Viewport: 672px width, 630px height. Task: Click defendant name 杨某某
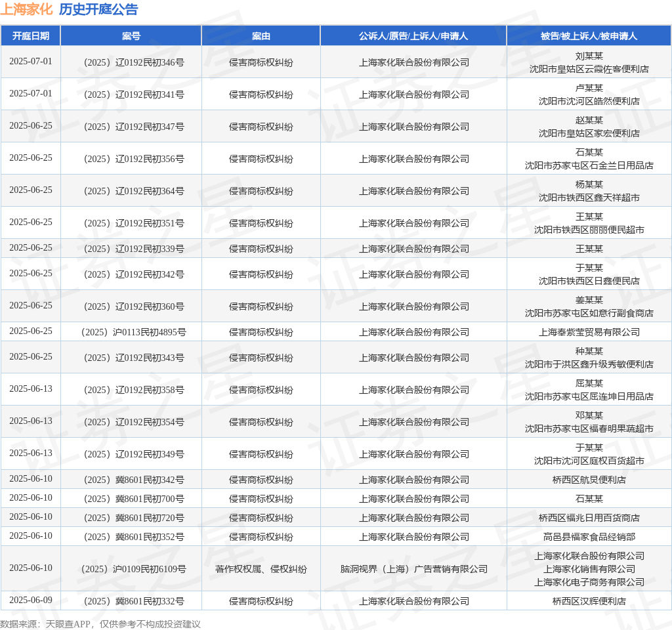[x=589, y=184]
